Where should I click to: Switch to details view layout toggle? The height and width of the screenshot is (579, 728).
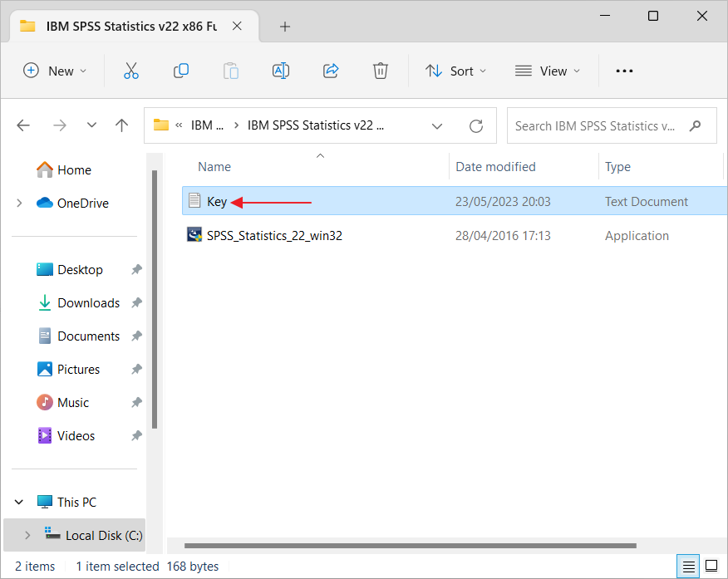pos(688,567)
